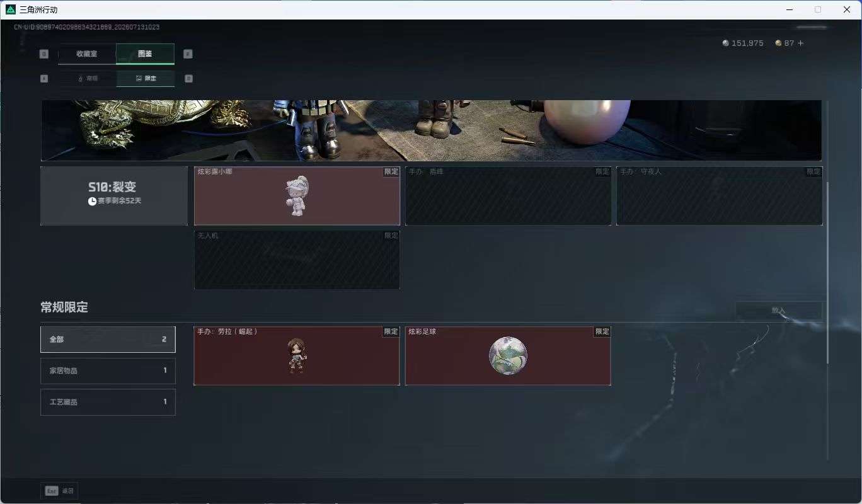Select the S10:裂变 season panel

click(x=114, y=196)
